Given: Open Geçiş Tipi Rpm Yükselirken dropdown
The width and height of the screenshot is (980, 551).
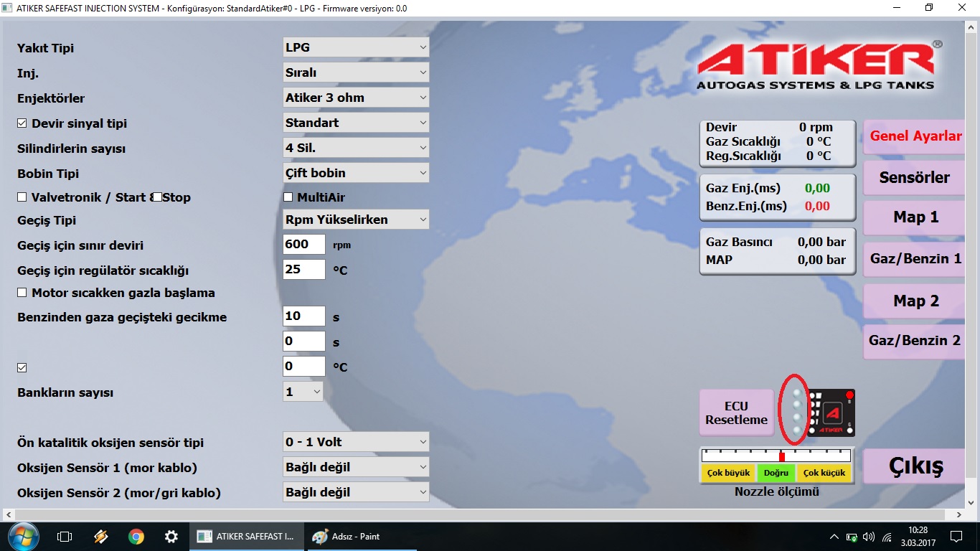Looking at the screenshot, I should click(x=357, y=220).
